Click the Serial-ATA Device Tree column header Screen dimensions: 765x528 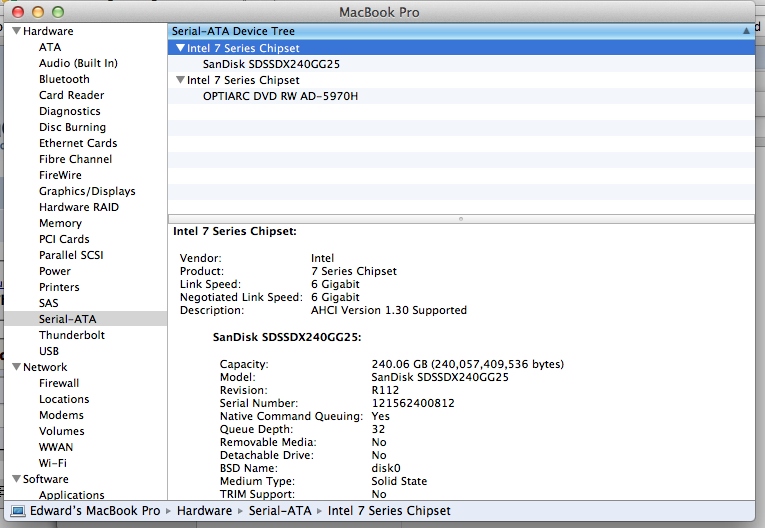tap(461, 31)
